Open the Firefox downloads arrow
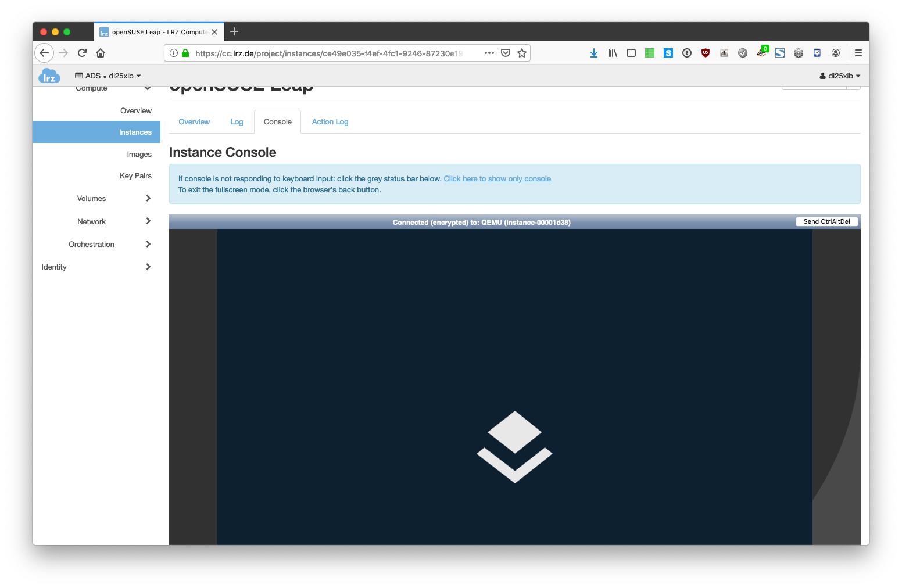This screenshot has width=902, height=588. tap(593, 53)
